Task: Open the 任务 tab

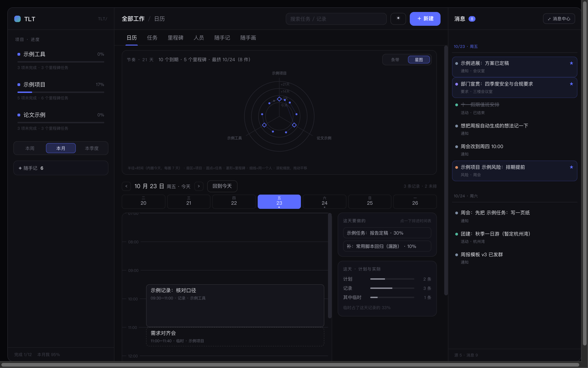Action: tap(152, 38)
